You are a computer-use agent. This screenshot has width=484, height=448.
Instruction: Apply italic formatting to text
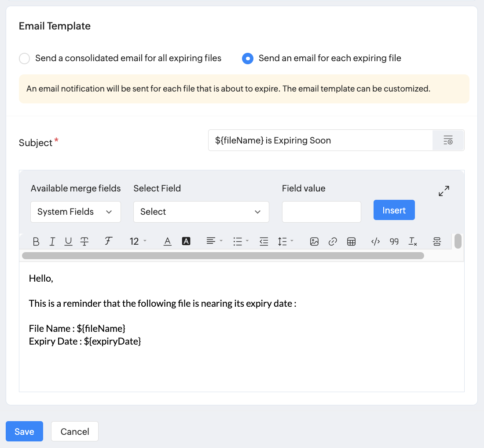[52, 242]
